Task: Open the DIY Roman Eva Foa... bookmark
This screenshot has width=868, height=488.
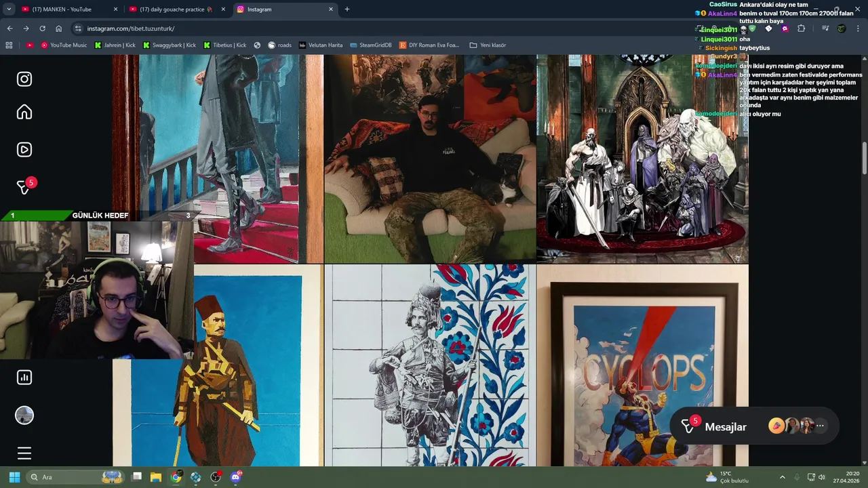Action: point(429,45)
